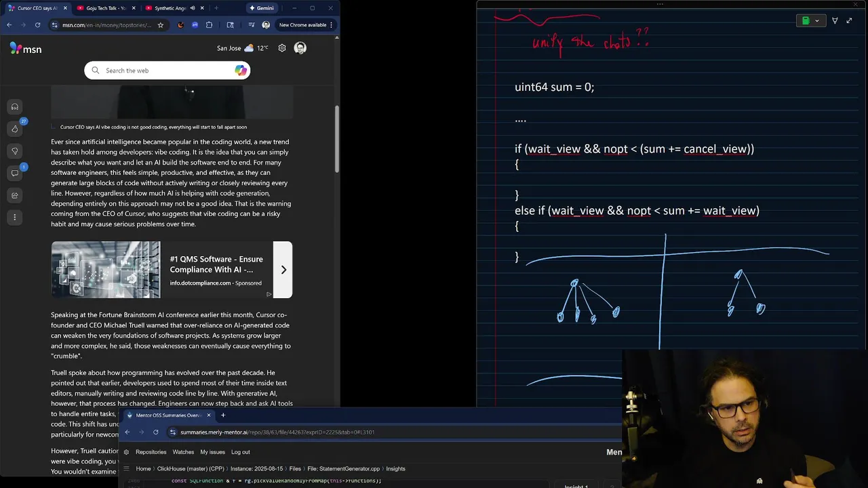Viewport: 868px width, 488px height.
Task: Click the MSN page vertical scrollbar
Action: click(x=337, y=139)
